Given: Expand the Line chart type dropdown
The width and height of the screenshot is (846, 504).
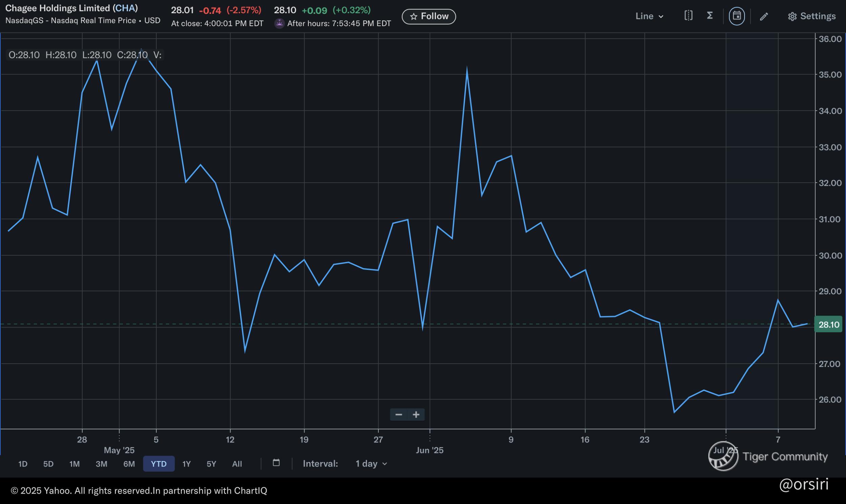Looking at the screenshot, I should click(649, 16).
